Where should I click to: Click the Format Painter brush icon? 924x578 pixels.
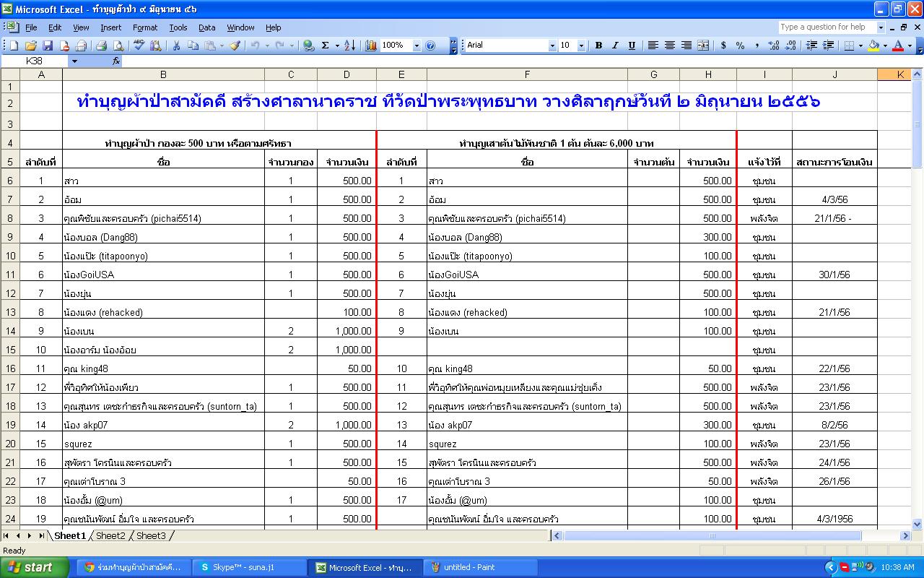[x=235, y=46]
